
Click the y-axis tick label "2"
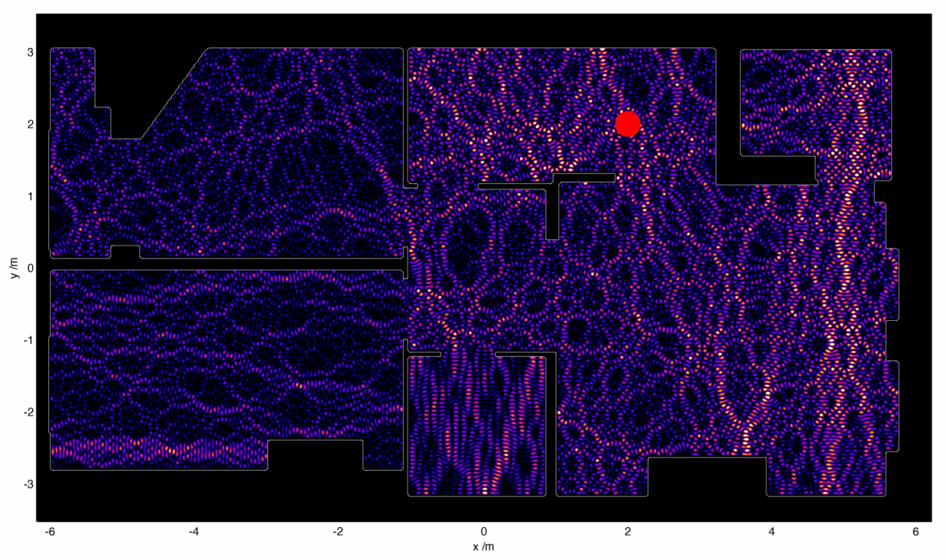click(x=30, y=124)
